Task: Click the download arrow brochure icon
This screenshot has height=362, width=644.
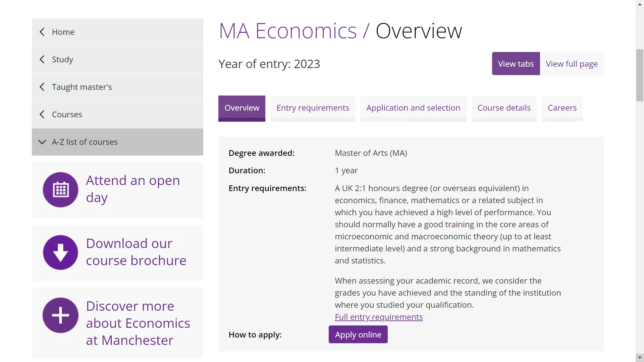Action: tap(60, 252)
